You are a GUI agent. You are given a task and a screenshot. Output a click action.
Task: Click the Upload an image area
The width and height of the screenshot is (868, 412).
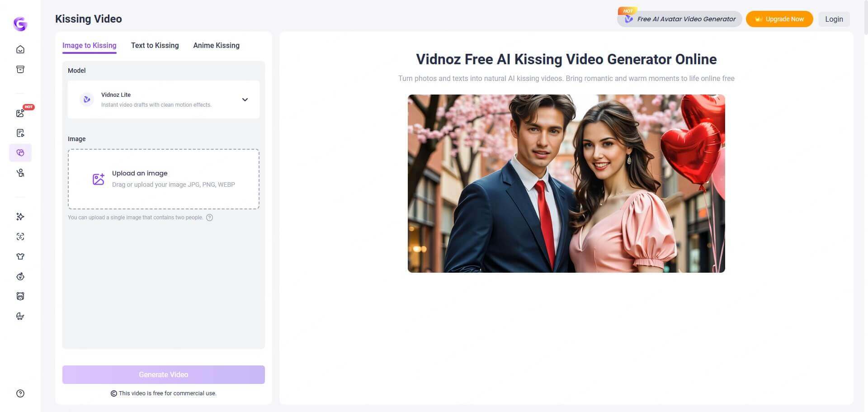163,179
